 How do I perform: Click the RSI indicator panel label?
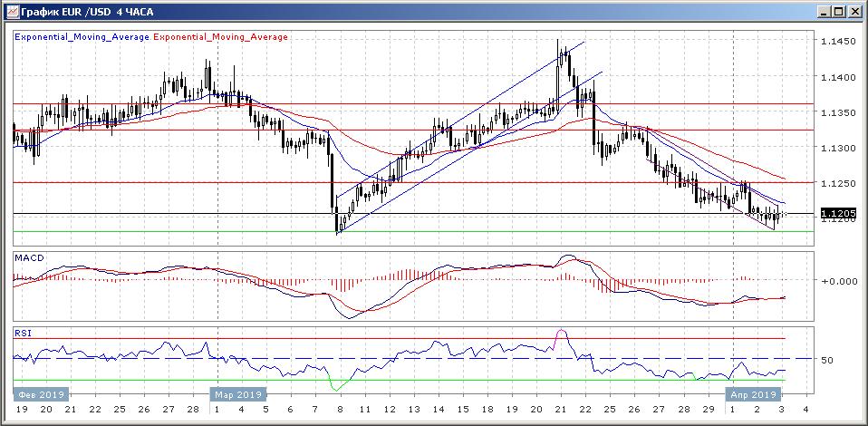coord(24,334)
